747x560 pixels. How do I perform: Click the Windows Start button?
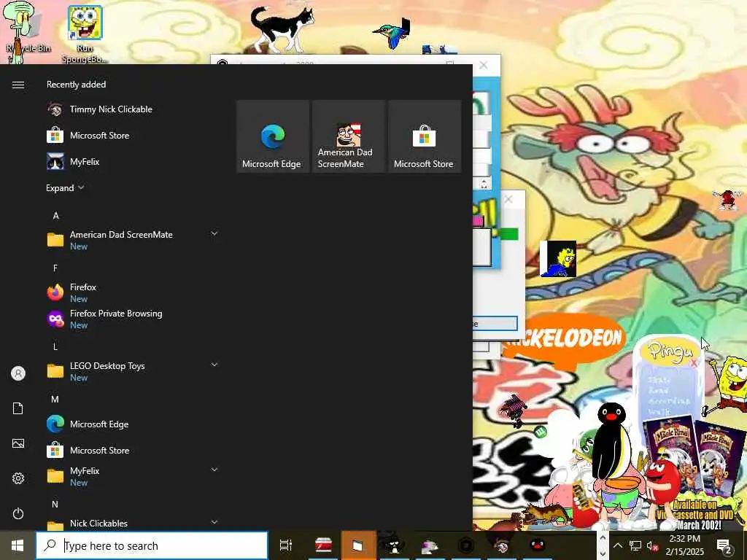point(18,545)
